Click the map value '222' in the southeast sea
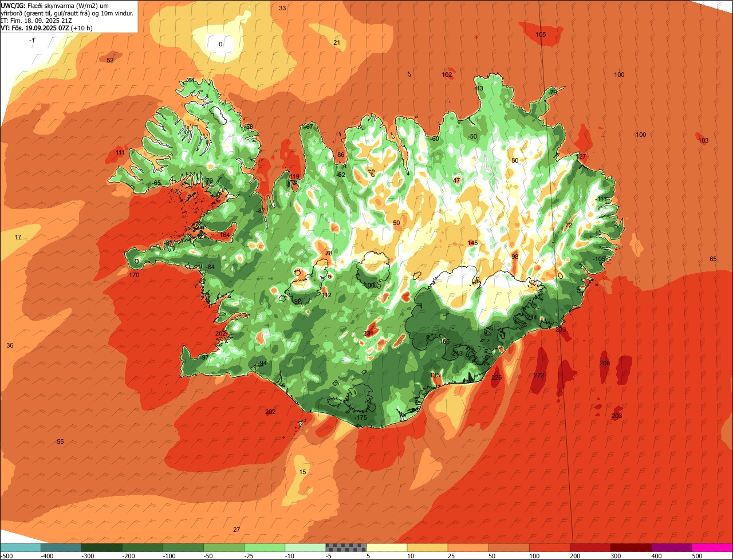Screen dimensions: 733x560 coord(539,375)
